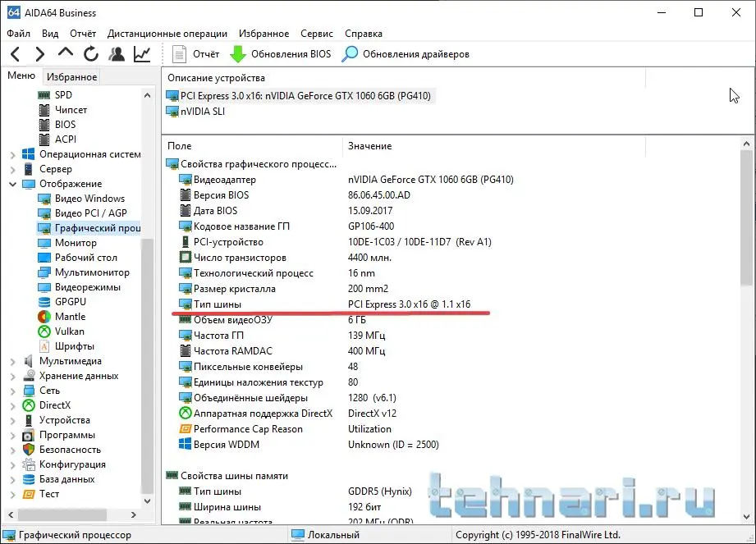Click the Монитор icon
This screenshot has width=756, height=544.
(x=44, y=243)
